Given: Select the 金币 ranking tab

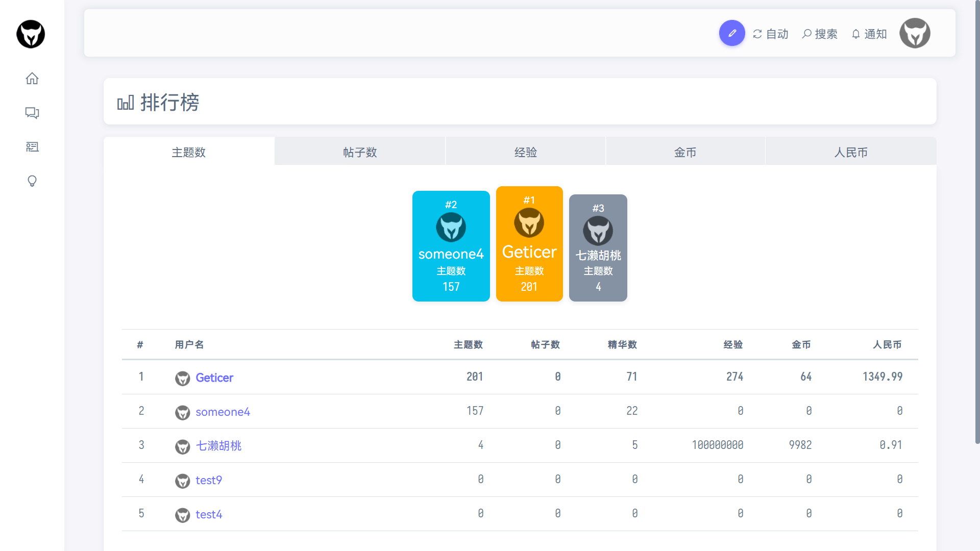Looking at the screenshot, I should point(685,152).
